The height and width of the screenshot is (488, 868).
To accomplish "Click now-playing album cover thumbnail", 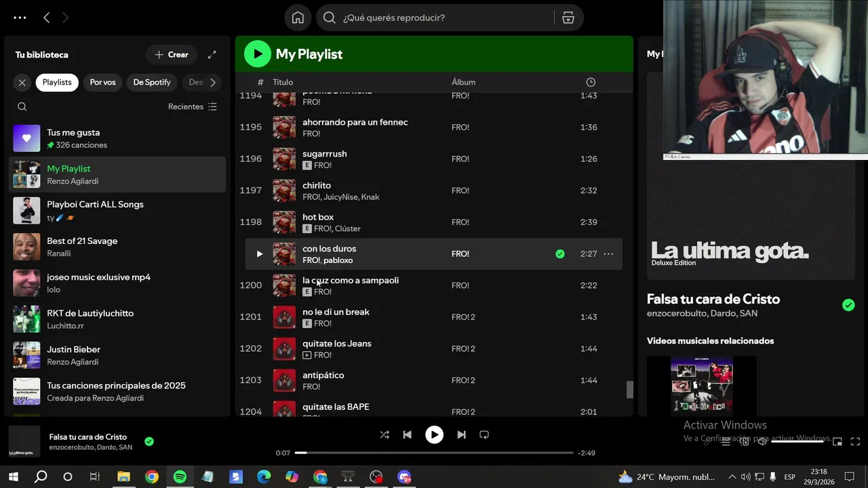I will point(24,441).
